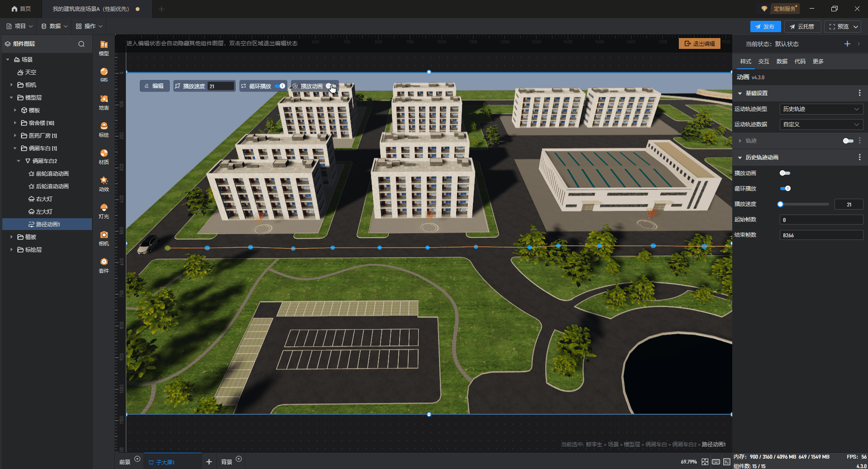The height and width of the screenshot is (469, 868).
Task: Open the 地表 (Terrain) component panel
Action: (104, 102)
